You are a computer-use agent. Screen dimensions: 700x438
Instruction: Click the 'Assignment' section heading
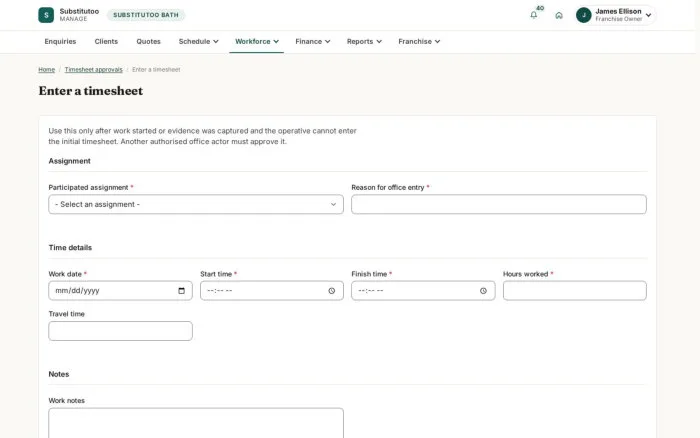tap(70, 161)
